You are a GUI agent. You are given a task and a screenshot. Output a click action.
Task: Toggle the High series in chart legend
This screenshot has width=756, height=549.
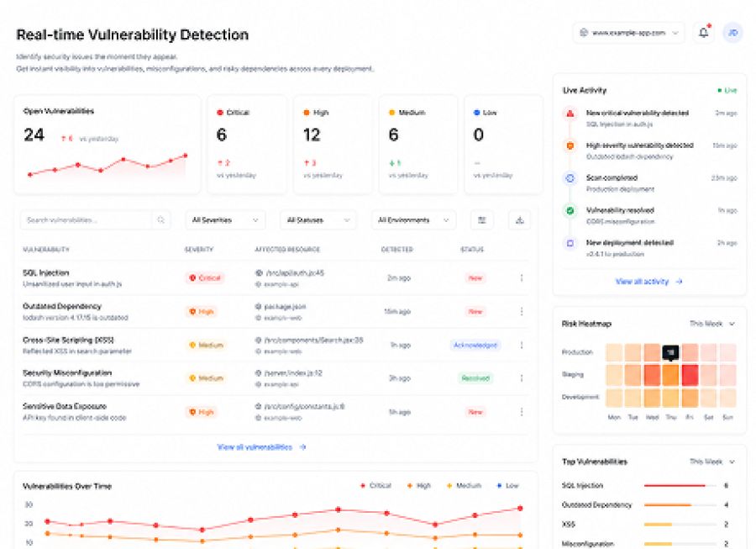pos(418,485)
